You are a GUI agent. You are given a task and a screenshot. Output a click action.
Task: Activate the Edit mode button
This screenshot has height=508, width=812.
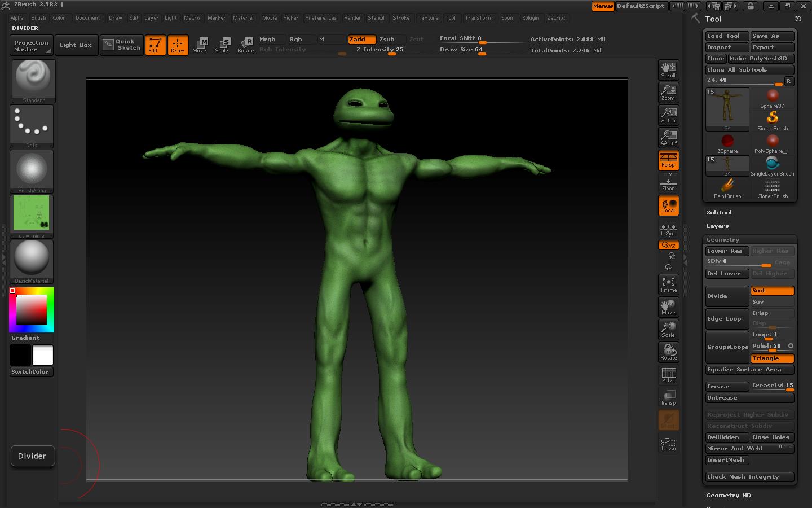(x=155, y=45)
